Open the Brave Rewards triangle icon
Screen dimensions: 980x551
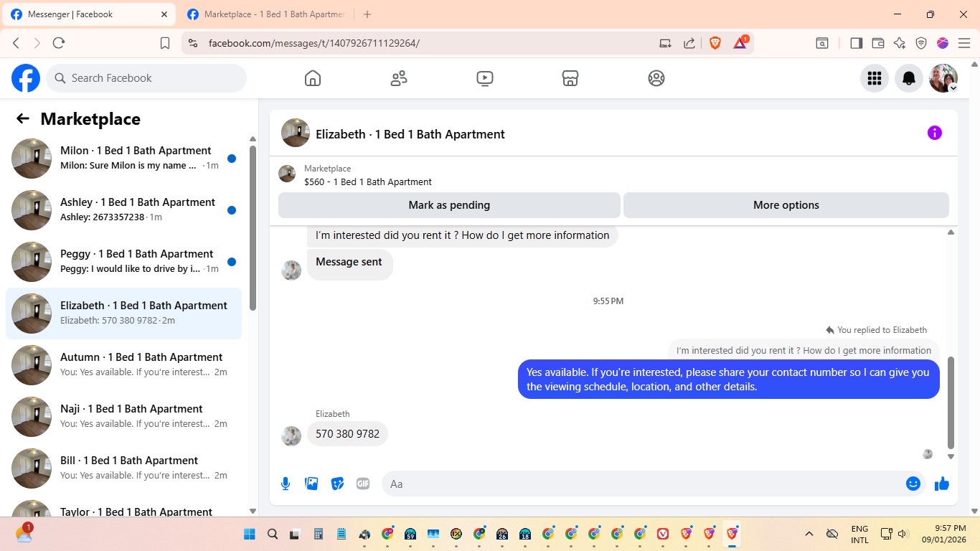point(740,43)
